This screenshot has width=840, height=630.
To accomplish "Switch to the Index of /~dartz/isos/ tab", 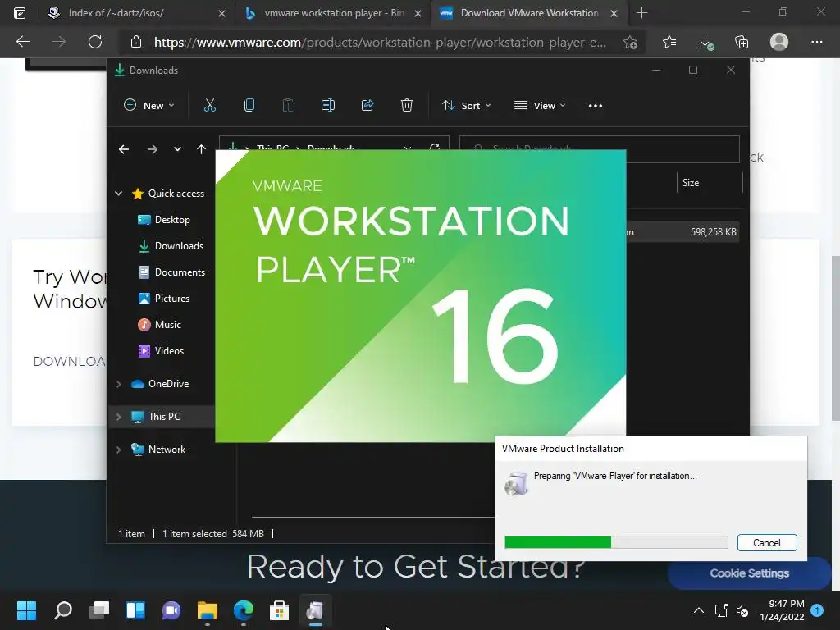I will point(136,13).
